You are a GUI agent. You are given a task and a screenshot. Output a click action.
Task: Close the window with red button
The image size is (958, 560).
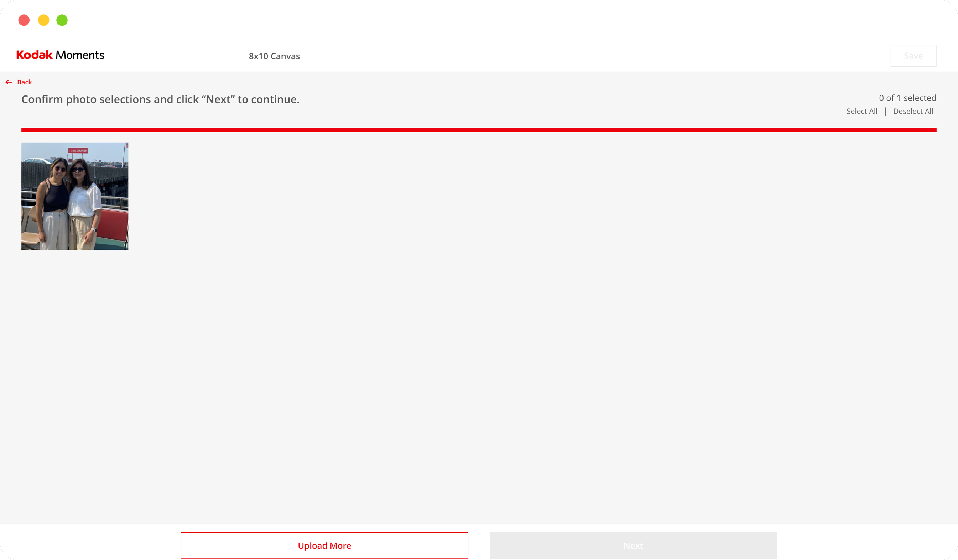[x=24, y=20]
